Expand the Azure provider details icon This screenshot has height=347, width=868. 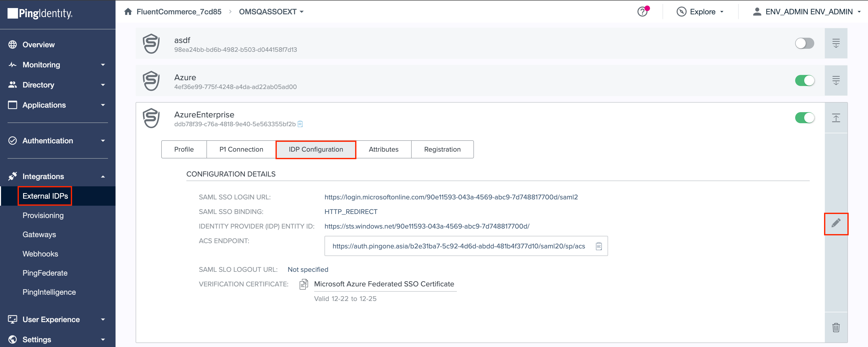(836, 81)
